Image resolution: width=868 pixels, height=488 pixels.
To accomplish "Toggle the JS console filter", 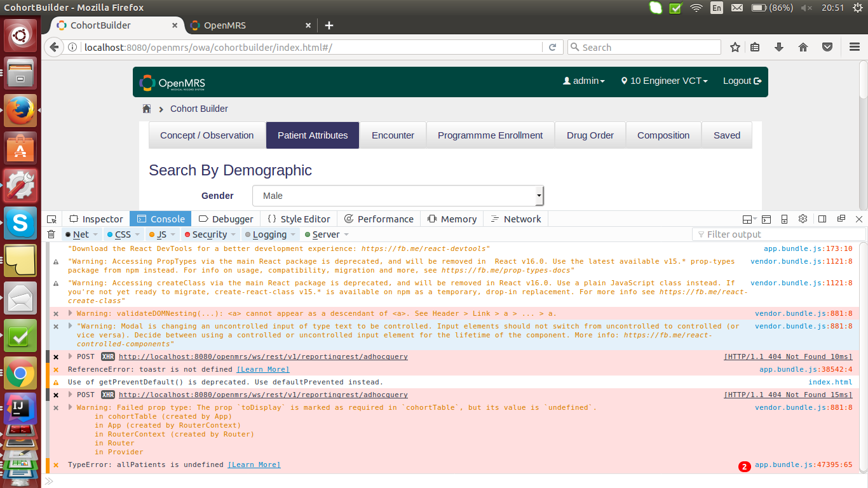I will coord(159,234).
